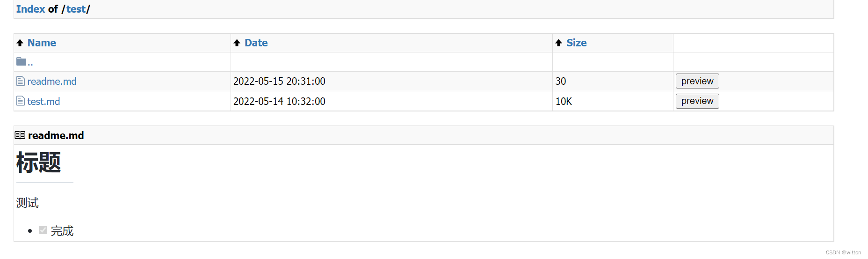The width and height of the screenshot is (868, 259).
Task: Click the sort arrow icon beside Size
Action: 558,43
